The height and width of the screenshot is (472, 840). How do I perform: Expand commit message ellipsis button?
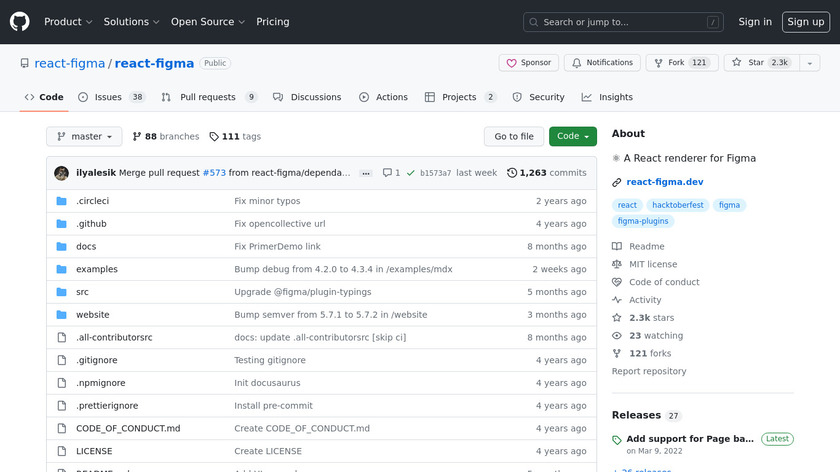coord(366,173)
